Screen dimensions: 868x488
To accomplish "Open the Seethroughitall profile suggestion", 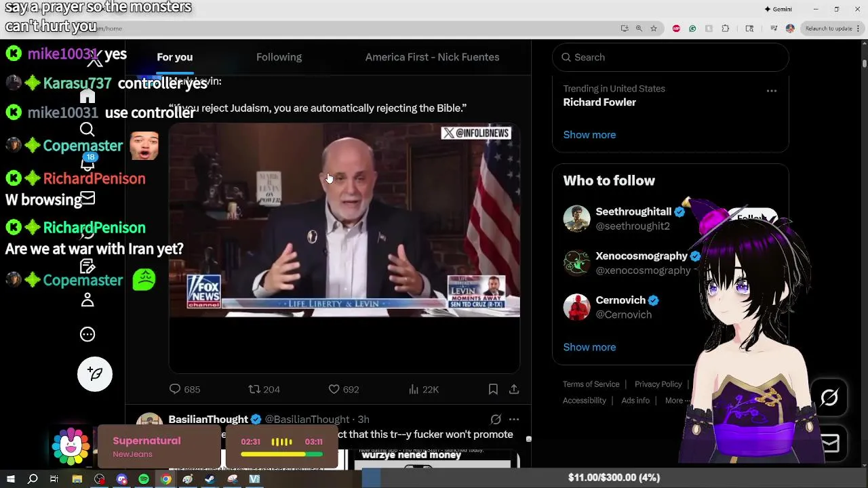I will click(x=633, y=211).
